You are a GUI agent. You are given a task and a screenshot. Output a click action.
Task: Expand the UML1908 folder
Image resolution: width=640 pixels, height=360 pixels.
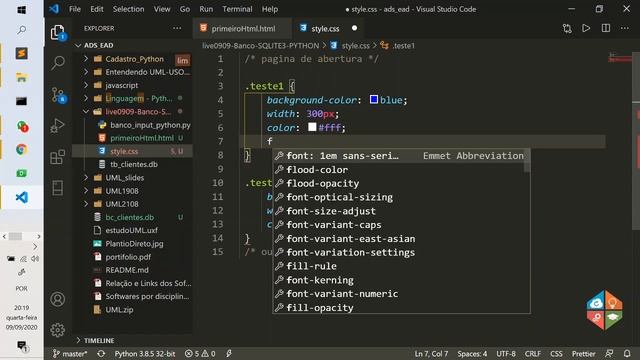86,191
